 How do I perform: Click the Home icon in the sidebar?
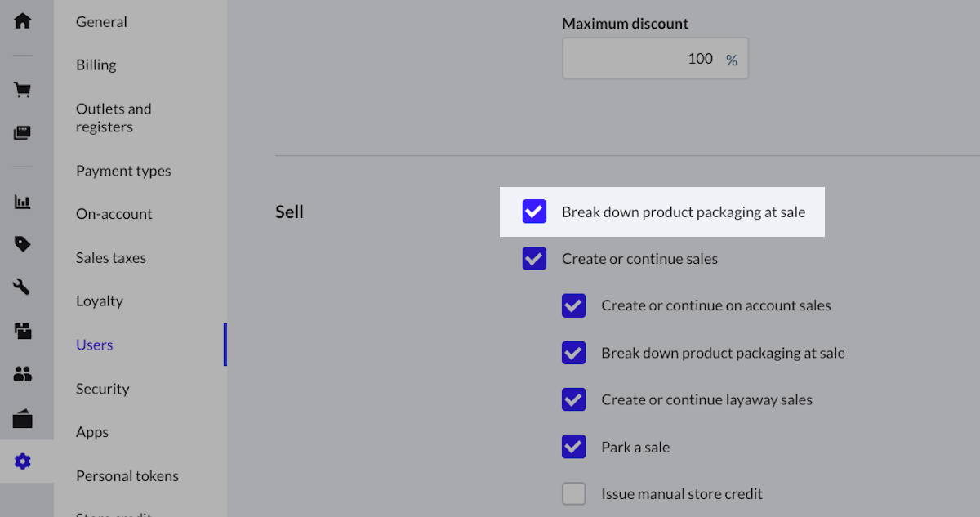tap(23, 20)
